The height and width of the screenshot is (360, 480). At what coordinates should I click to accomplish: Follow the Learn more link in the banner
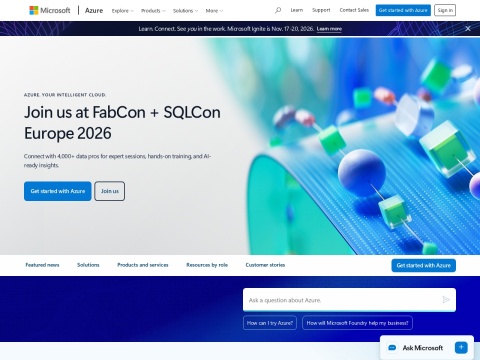point(329,29)
